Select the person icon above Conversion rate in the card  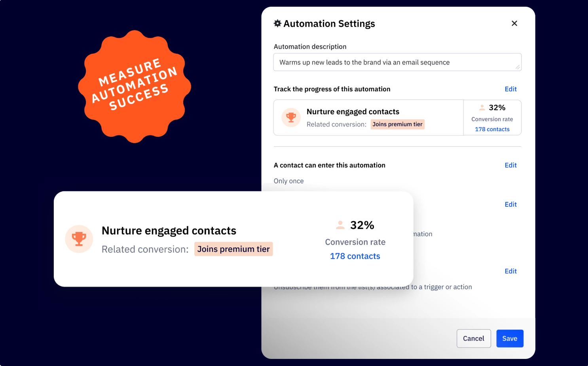[x=340, y=225]
